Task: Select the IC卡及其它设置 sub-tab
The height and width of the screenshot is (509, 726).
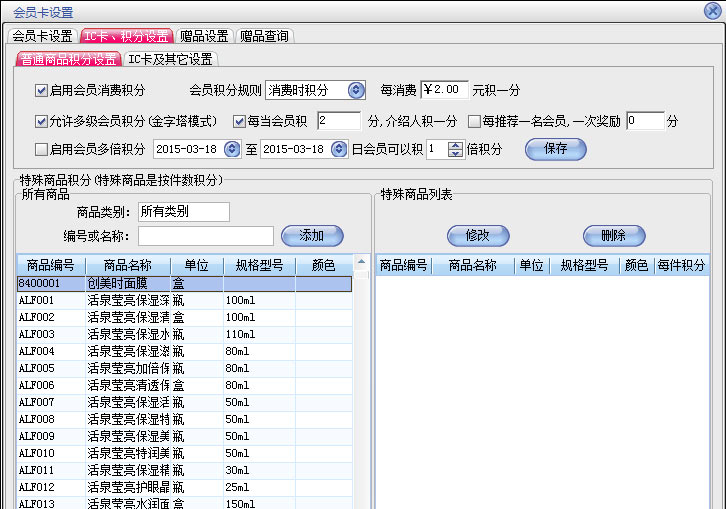Action: pos(170,59)
